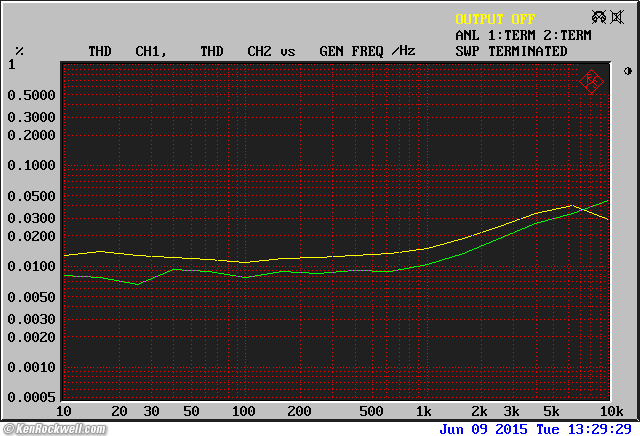
Task: Click the Jun 09 2015 date stamp
Action: coord(483,428)
